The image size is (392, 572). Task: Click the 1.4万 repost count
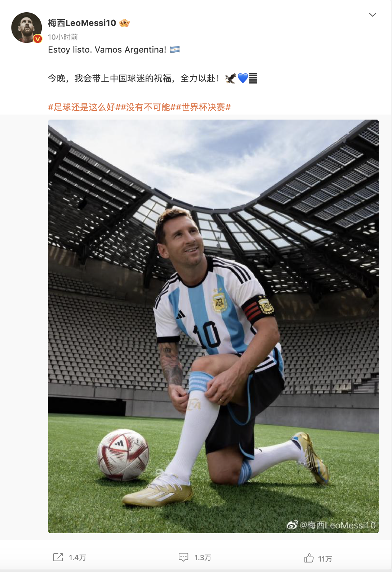77,558
